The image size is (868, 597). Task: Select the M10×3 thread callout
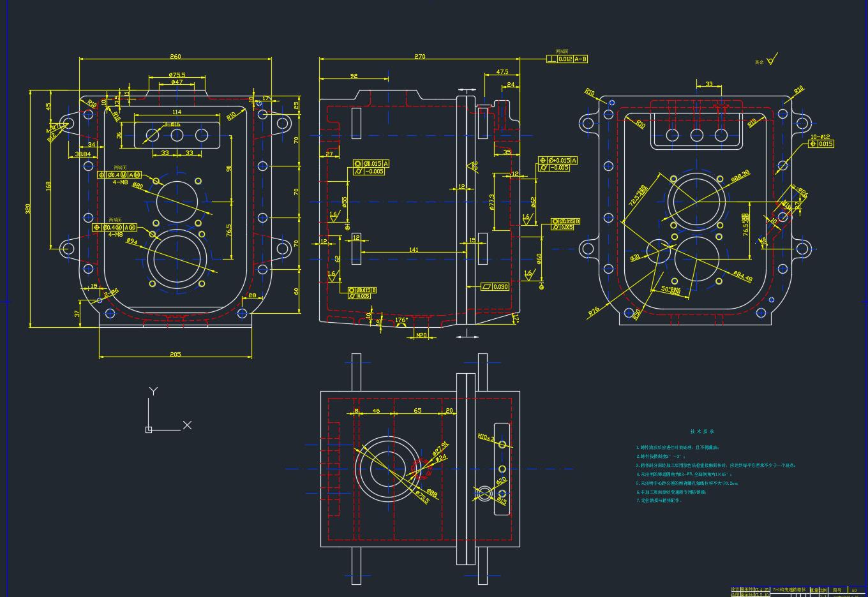486,437
